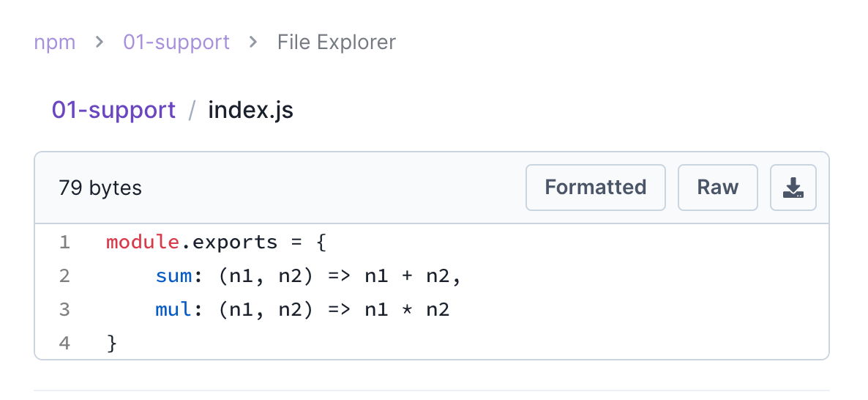Viewport: 868px width, 400px height.
Task: Switch to Formatted view
Action: pyautogui.click(x=596, y=188)
